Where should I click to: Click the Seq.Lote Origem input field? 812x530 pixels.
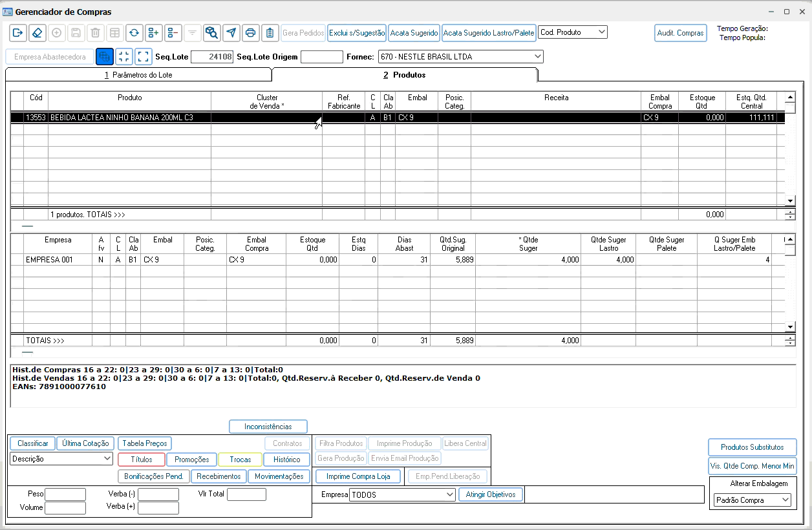click(x=322, y=57)
